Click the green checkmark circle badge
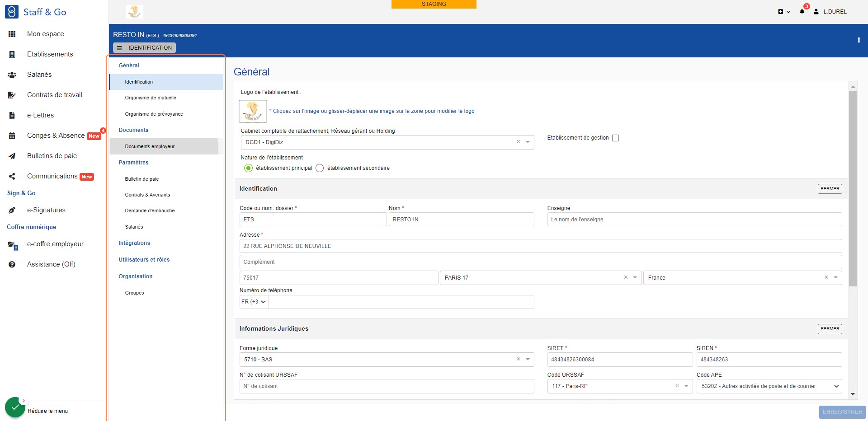This screenshot has height=421, width=868. (15, 407)
